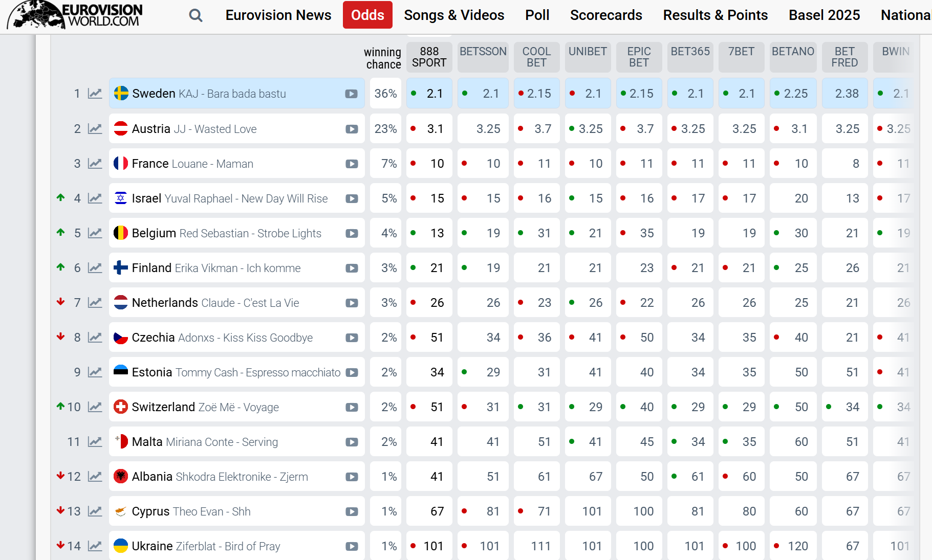
Task: Click the 888 Sport bookmaker header
Action: pos(429,57)
